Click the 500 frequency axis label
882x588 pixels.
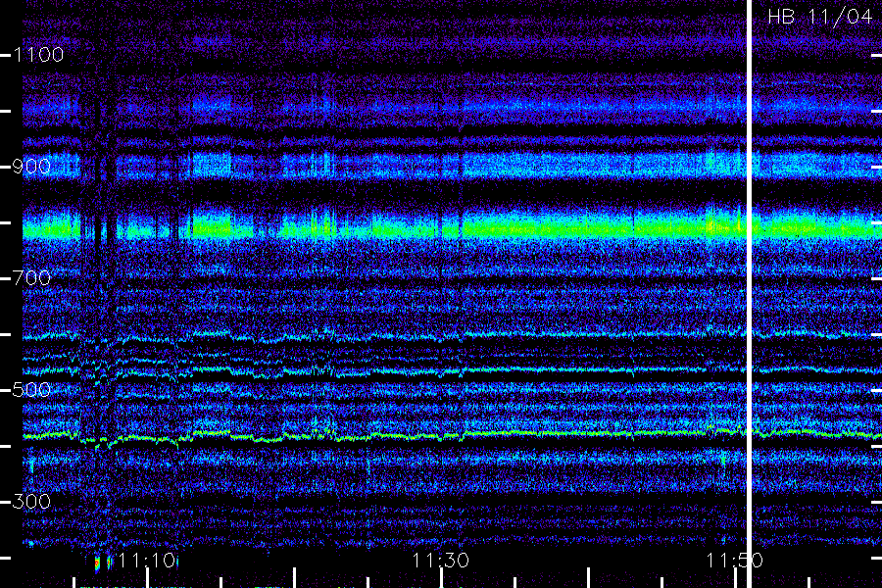pos(31,390)
